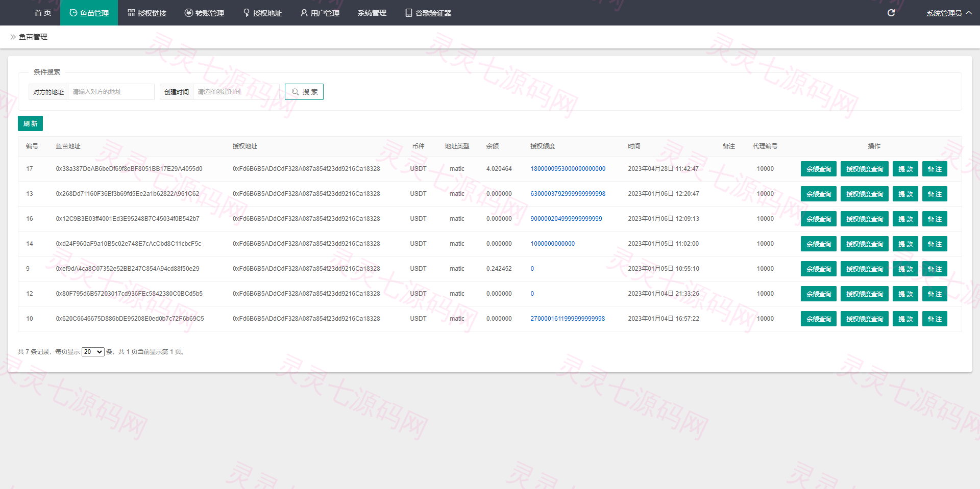Viewport: 980px width, 489px height.
Task: Click 授权额度查询 for row 12
Action: 865,294
